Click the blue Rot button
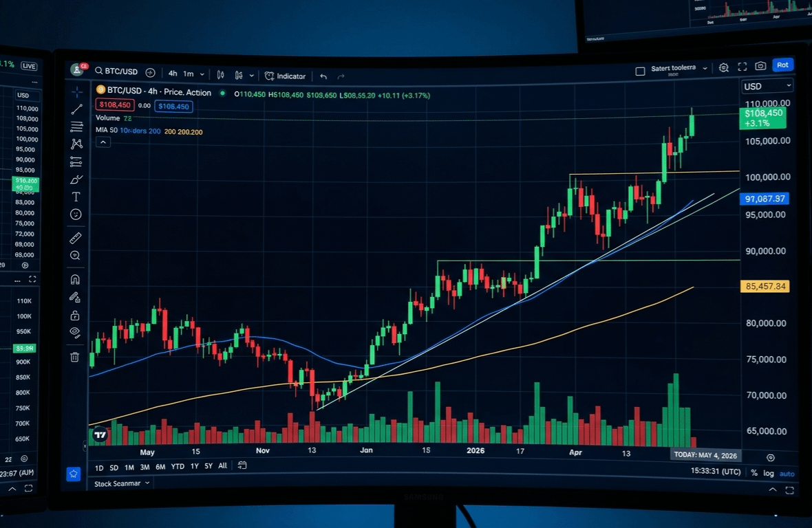 point(782,65)
